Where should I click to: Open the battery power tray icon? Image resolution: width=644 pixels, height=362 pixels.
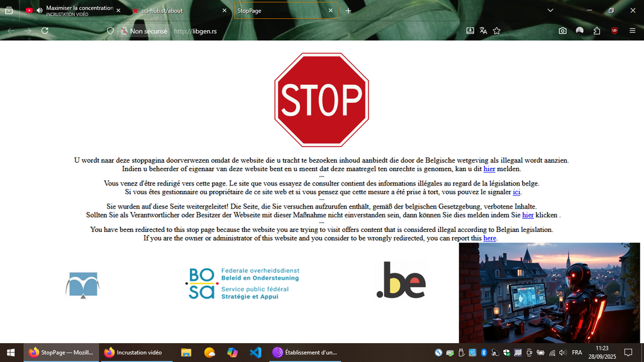tap(540, 353)
